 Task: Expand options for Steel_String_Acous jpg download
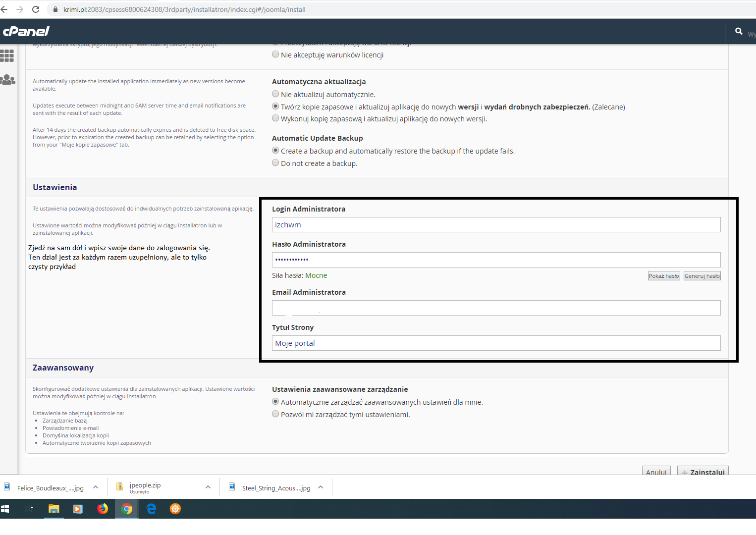pyautogui.click(x=321, y=486)
